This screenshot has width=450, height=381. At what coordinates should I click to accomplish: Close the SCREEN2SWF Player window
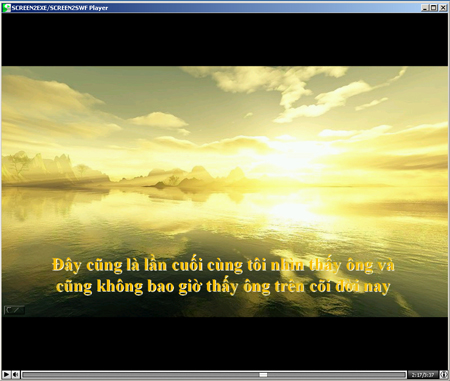click(x=443, y=8)
